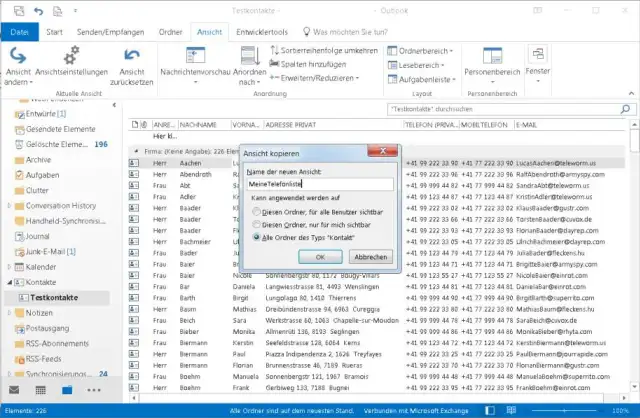Viewport: 640px width, 418px height.
Task: Select 'Alle Ordner des Typs Kontakt' option
Action: click(256, 238)
